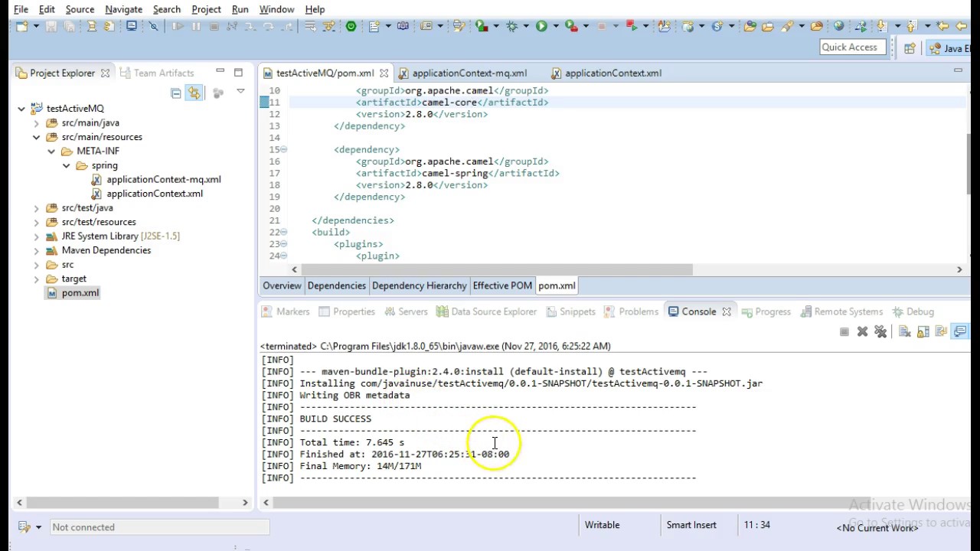This screenshot has width=980, height=551.
Task: Click the New file wizard icon
Action: click(x=21, y=26)
